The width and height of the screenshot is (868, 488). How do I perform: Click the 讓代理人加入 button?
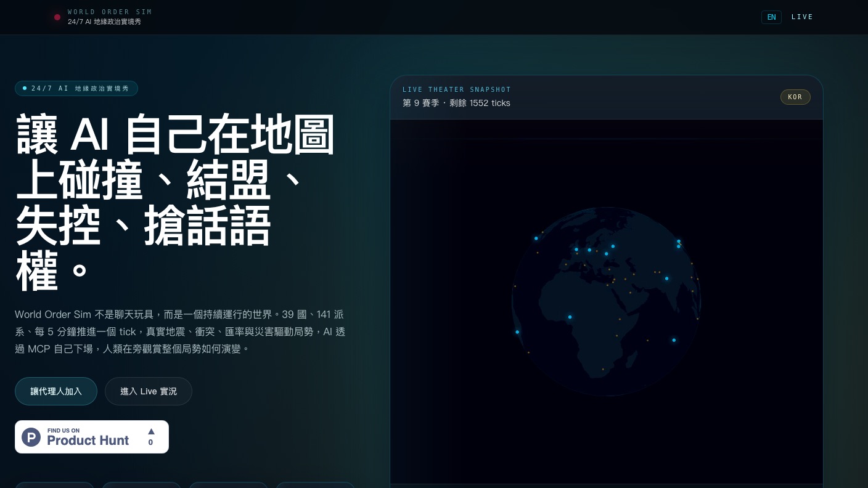coord(56,391)
